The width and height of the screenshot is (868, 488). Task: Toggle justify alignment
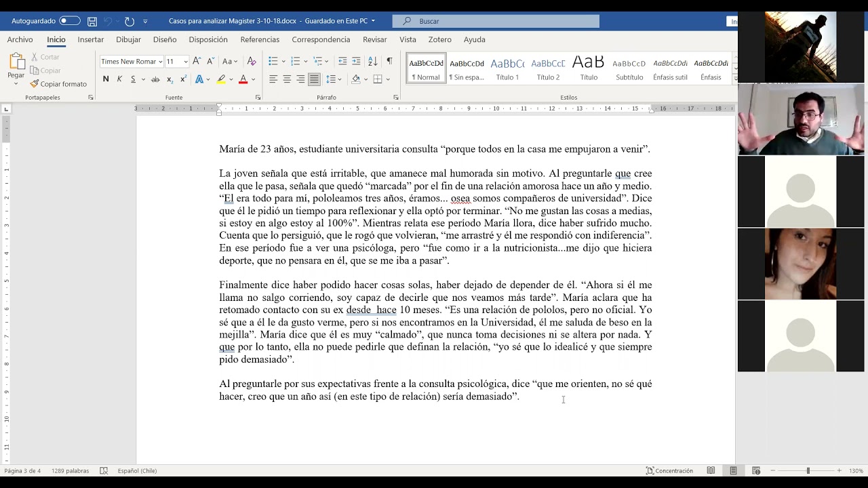click(314, 79)
